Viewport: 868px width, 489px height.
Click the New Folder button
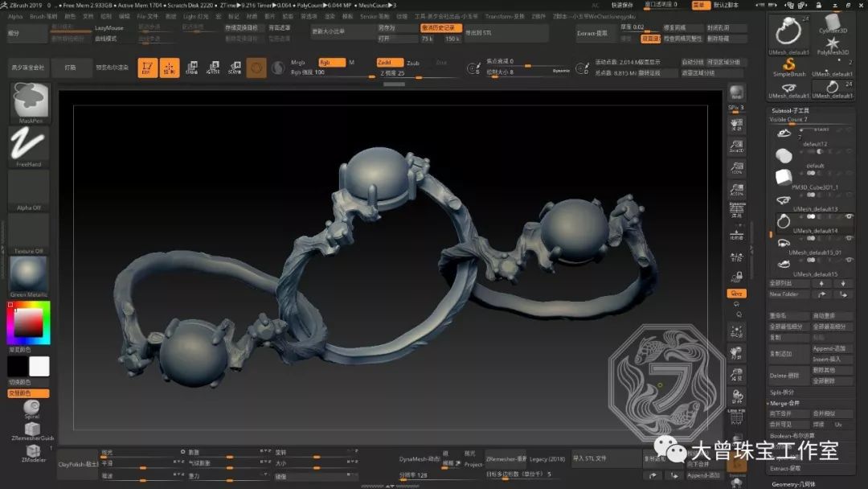coord(789,294)
